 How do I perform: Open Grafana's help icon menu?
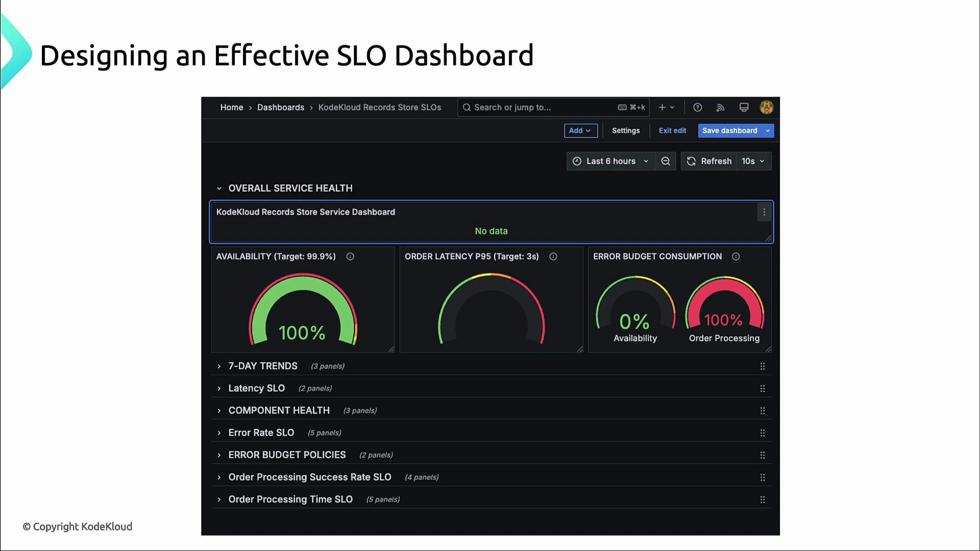(x=697, y=107)
